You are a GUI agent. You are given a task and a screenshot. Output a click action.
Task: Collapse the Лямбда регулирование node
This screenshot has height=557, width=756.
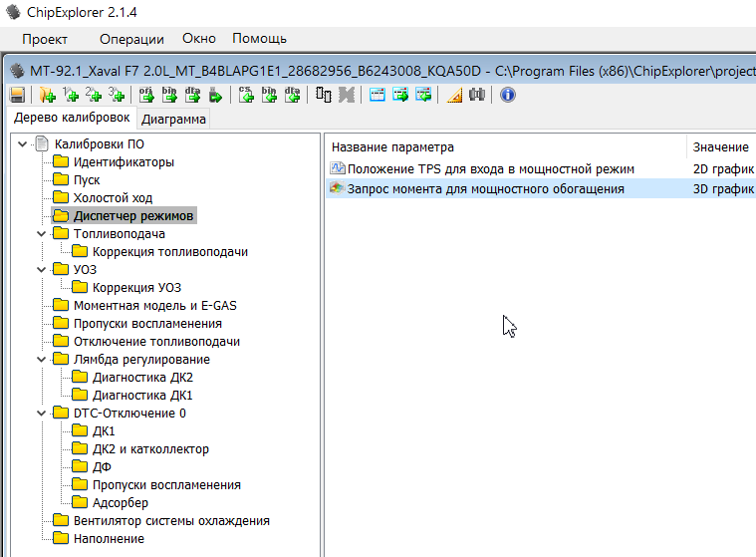coord(40,360)
